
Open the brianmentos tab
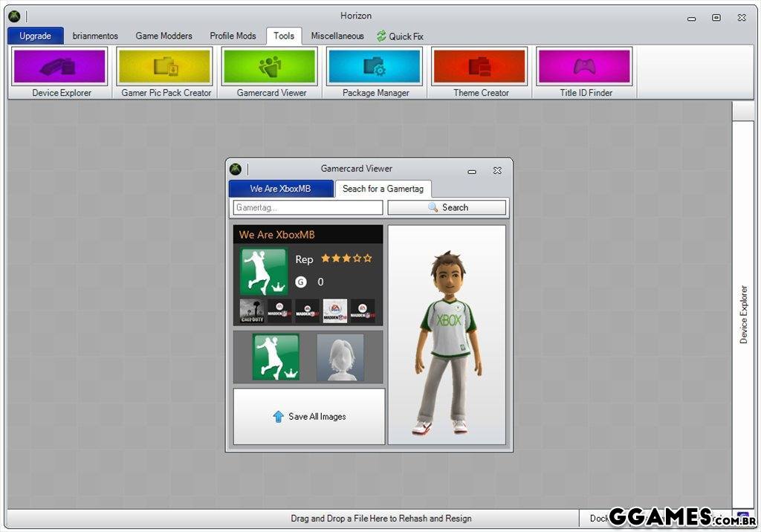[95, 36]
